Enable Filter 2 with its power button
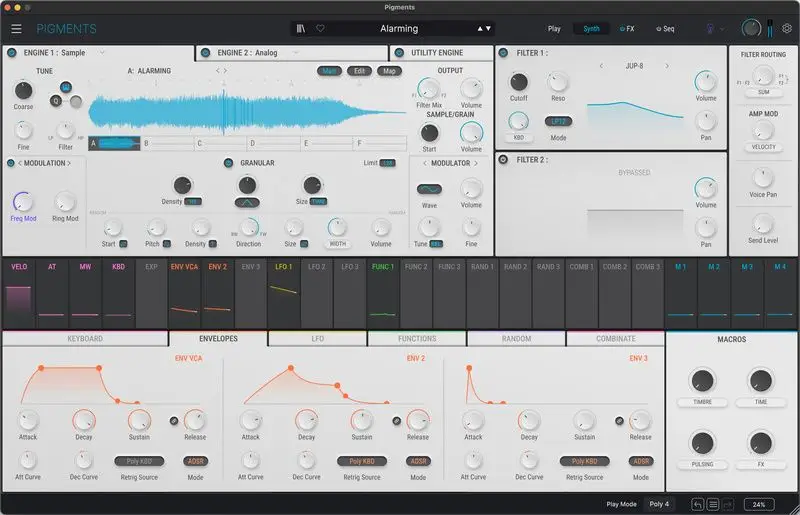 503,160
